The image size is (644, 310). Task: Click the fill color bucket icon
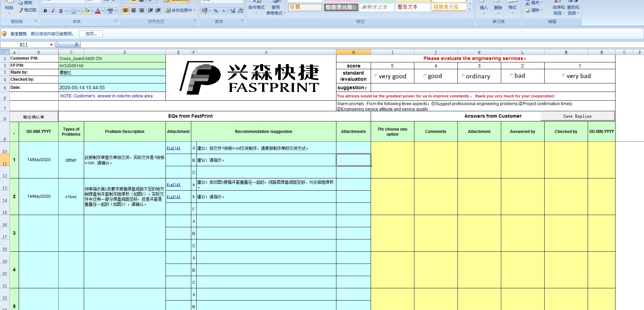pyautogui.click(x=87, y=11)
